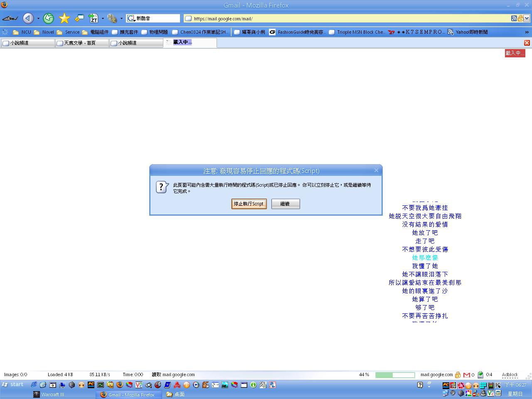Open the Triople MSN Block Checker bookmark
Image resolution: width=532 pixels, height=399 pixels.
[357, 32]
